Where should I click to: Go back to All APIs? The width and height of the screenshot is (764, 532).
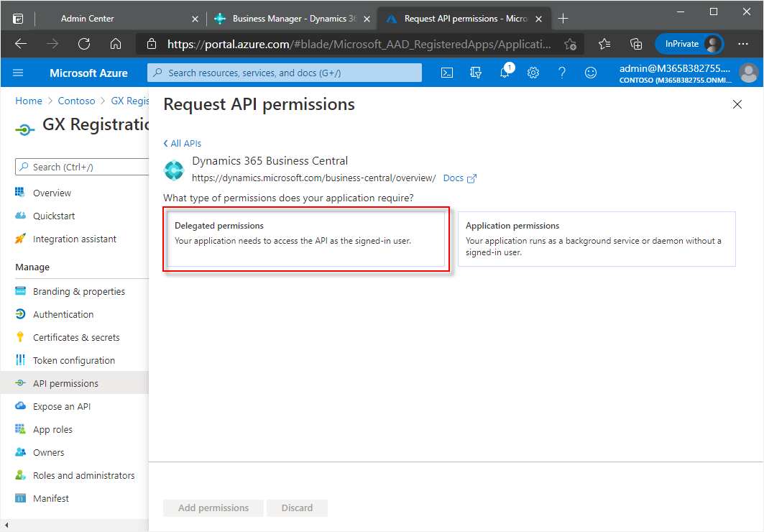pos(183,144)
